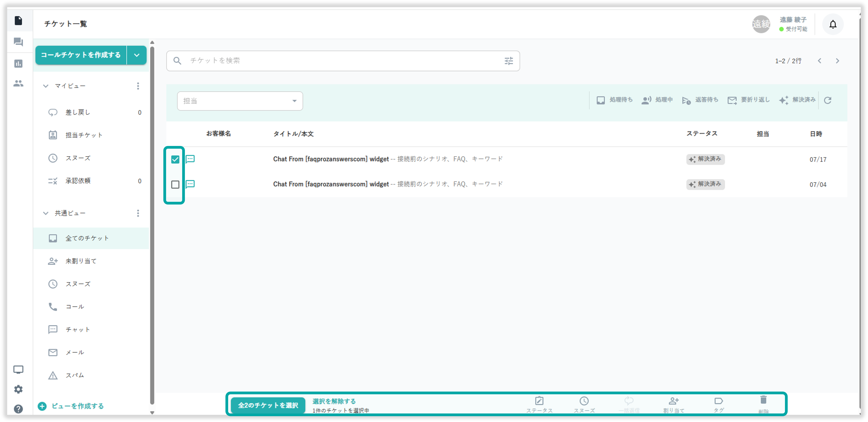Uncheck the 07/17 ticket checkbox
This screenshot has width=868, height=422.
tap(175, 159)
